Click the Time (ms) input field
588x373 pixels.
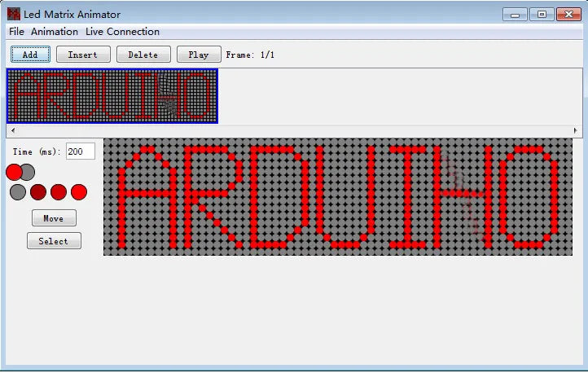point(80,151)
